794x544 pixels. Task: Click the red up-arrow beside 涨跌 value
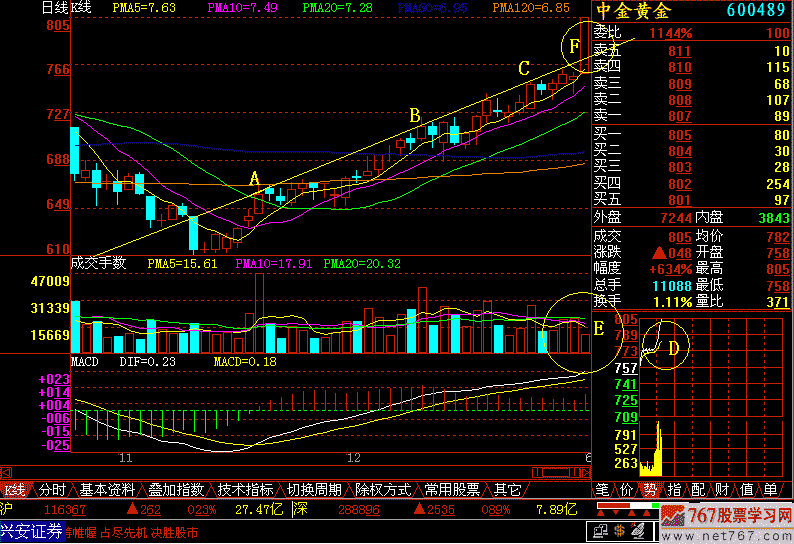click(656, 253)
